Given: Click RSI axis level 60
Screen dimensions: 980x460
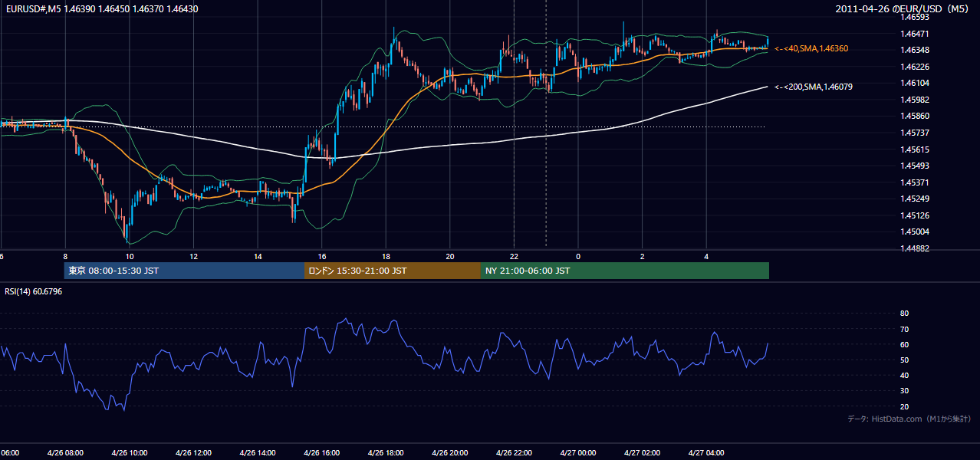Looking at the screenshot, I should 904,344.
